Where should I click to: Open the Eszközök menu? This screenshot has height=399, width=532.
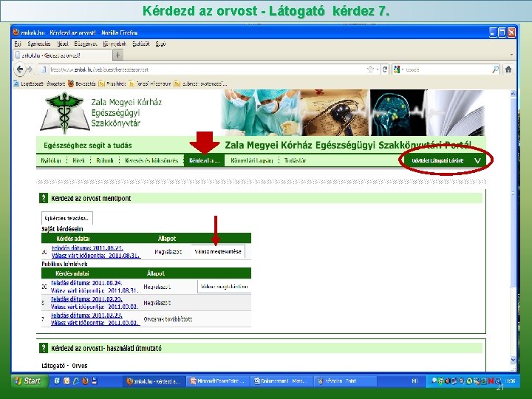pyautogui.click(x=141, y=44)
